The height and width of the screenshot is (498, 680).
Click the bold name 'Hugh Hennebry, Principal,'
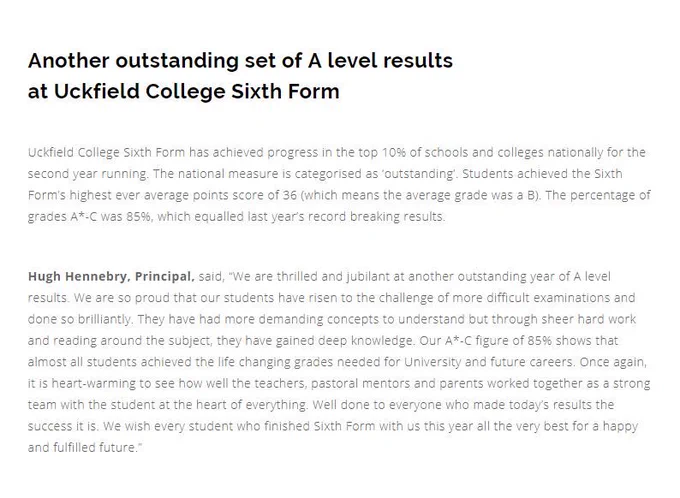pyautogui.click(x=111, y=277)
